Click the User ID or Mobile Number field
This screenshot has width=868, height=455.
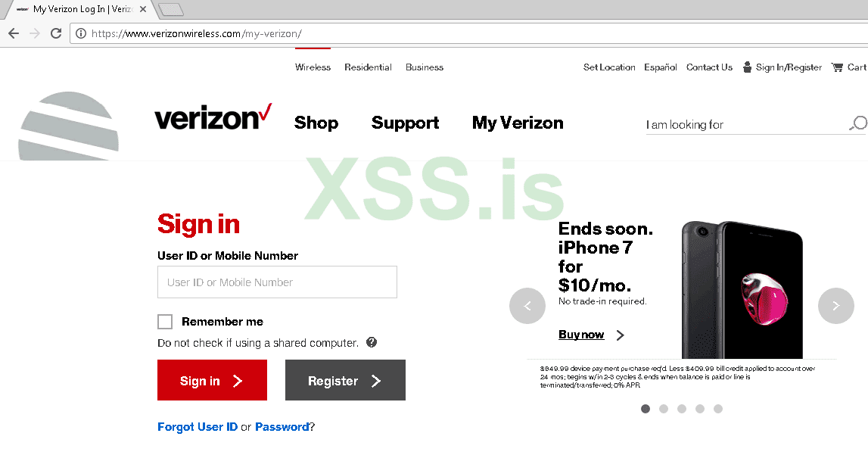coord(277,282)
